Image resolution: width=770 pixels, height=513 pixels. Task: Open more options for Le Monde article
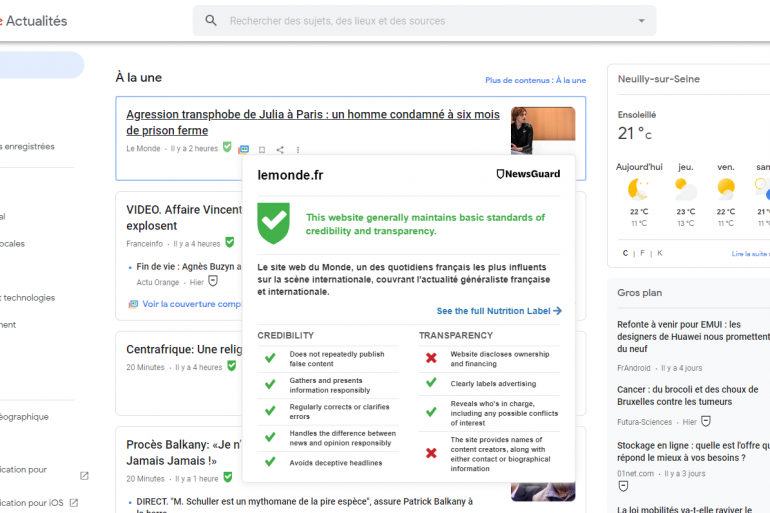pyautogui.click(x=297, y=150)
